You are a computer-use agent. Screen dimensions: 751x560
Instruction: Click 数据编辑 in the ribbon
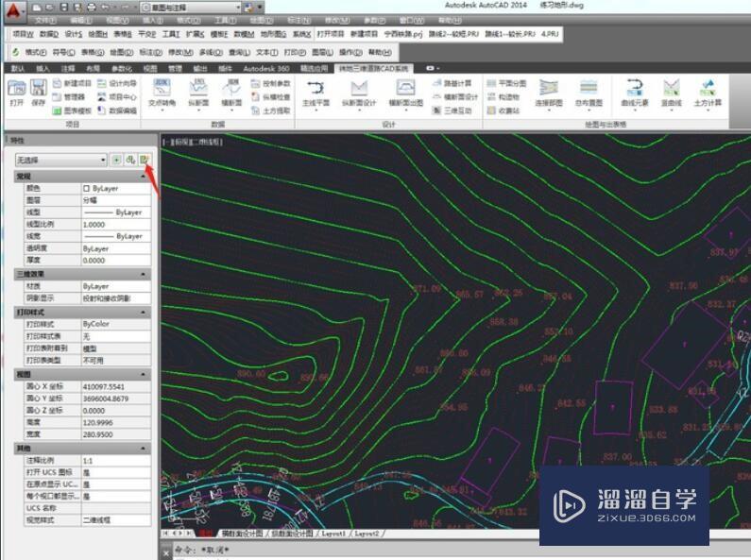(x=117, y=110)
